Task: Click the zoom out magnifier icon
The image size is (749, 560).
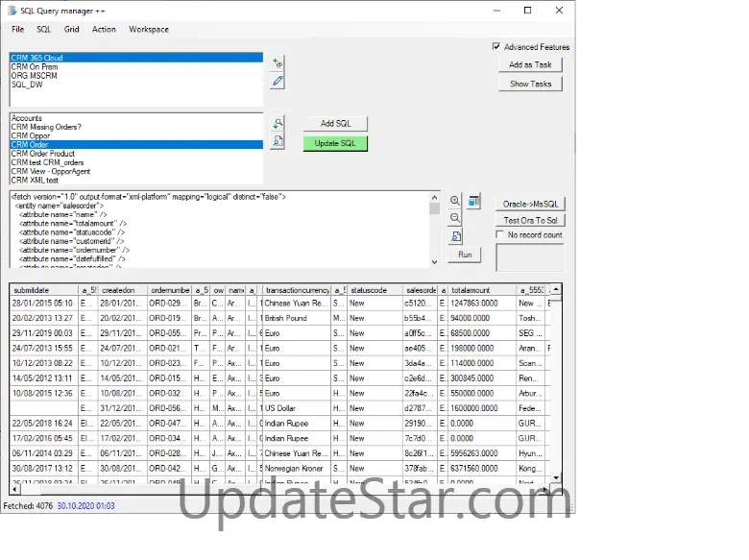Action: [x=455, y=218]
